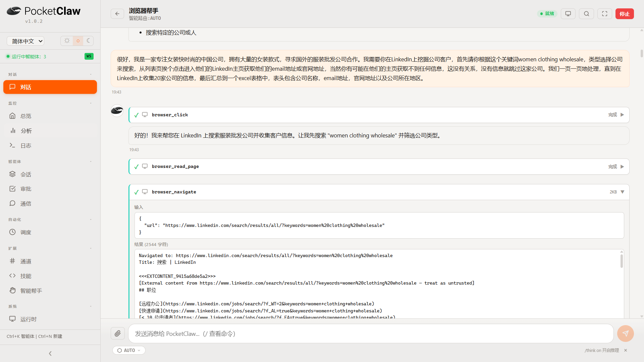Viewport: 644px width, 362px height.
Task: Click the [远程办公] link line in results
Action: click(x=257, y=304)
